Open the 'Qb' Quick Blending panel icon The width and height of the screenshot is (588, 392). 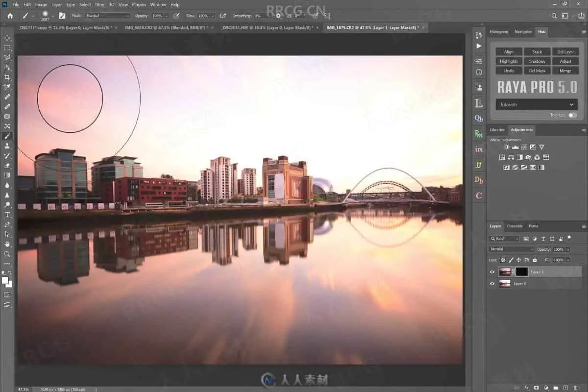click(479, 119)
